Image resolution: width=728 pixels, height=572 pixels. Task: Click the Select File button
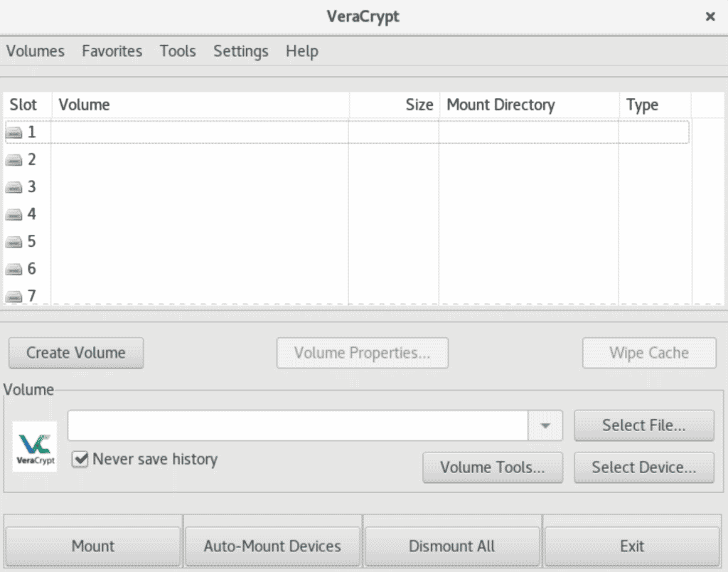643,425
